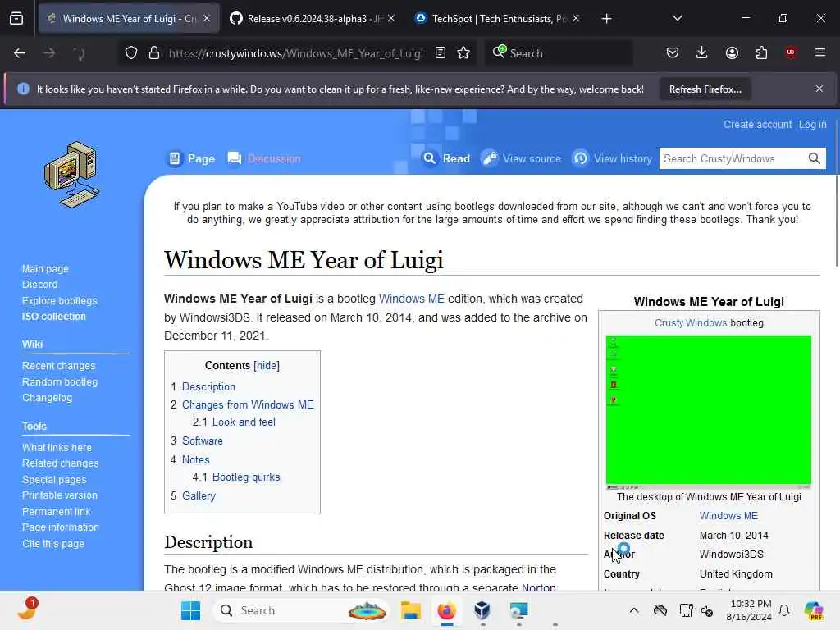This screenshot has width=840, height=630.
Task: Open the uBlock Origin extension icon
Action: click(790, 52)
